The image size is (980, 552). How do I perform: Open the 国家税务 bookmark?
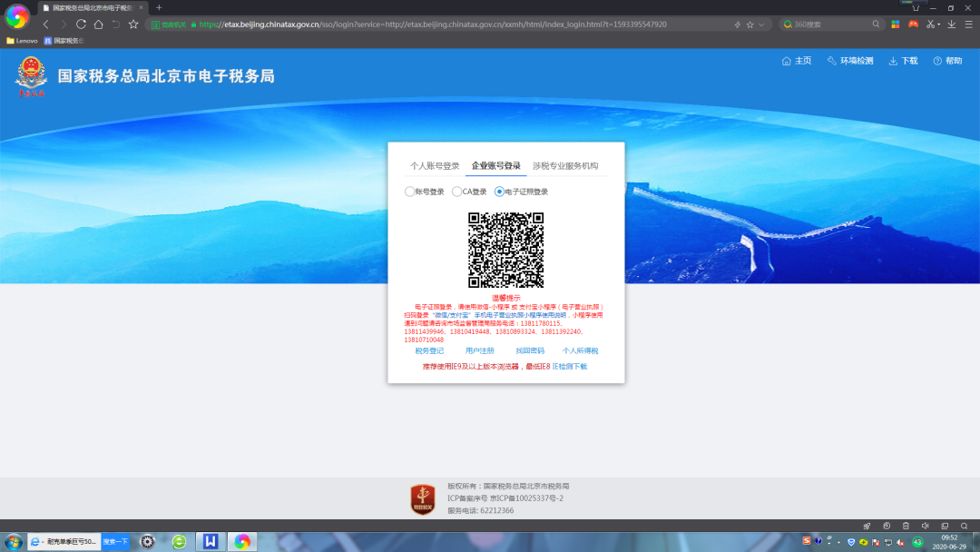click(x=64, y=41)
